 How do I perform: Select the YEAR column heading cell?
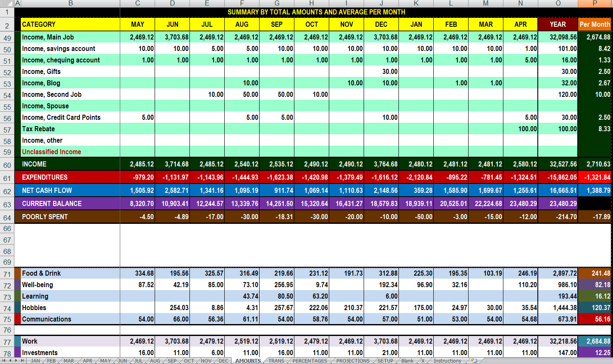558,25
